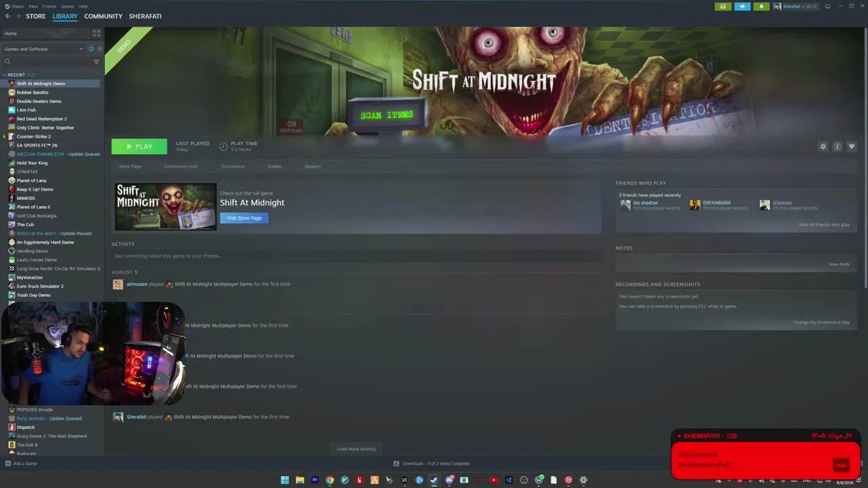Image resolution: width=868 pixels, height=488 pixels.
Task: Open the Community Hub link
Action: pyautogui.click(x=181, y=166)
